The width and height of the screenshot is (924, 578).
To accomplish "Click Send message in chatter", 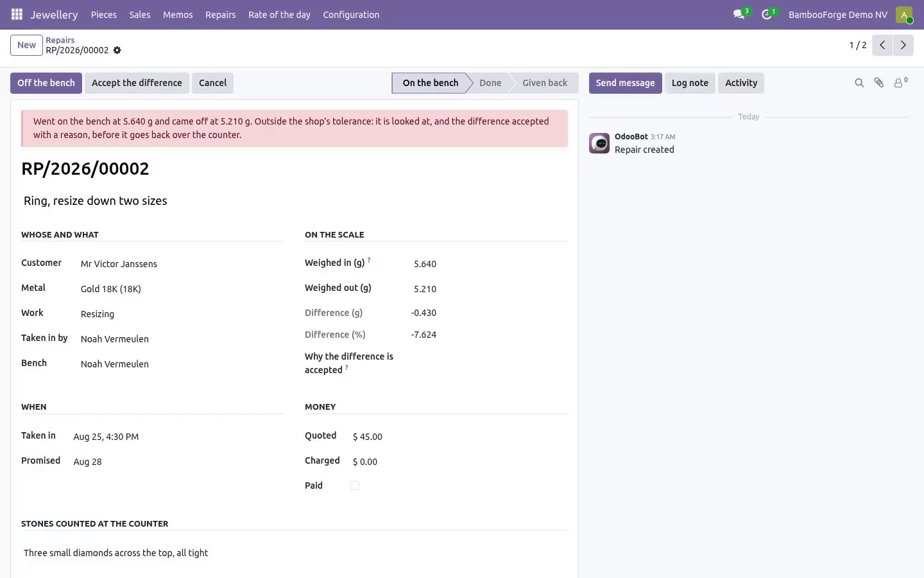I will 626,83.
